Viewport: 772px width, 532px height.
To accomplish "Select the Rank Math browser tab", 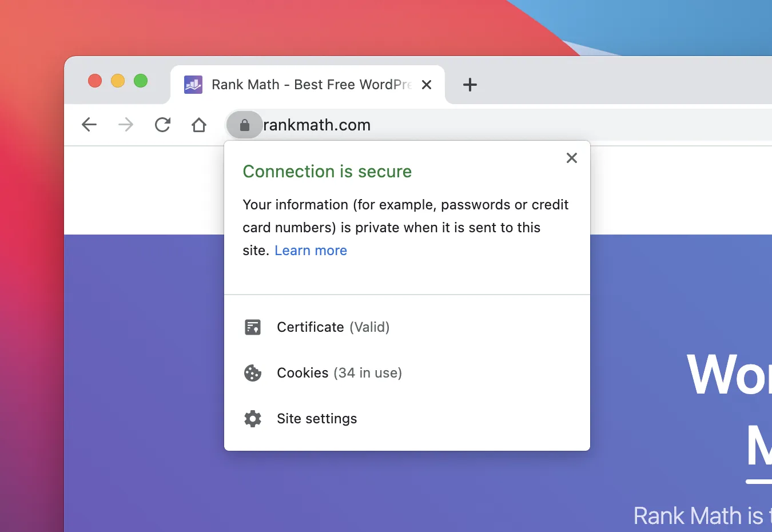I will [x=308, y=85].
